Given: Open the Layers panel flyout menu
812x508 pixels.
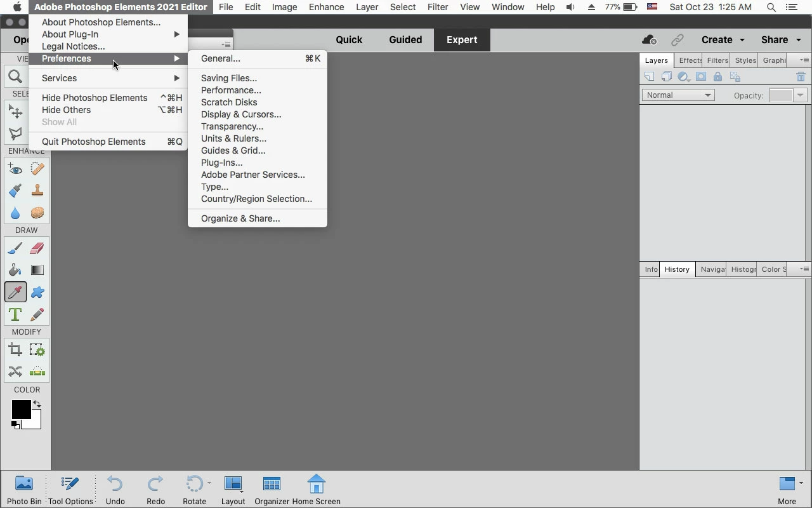Looking at the screenshot, I should (804, 60).
